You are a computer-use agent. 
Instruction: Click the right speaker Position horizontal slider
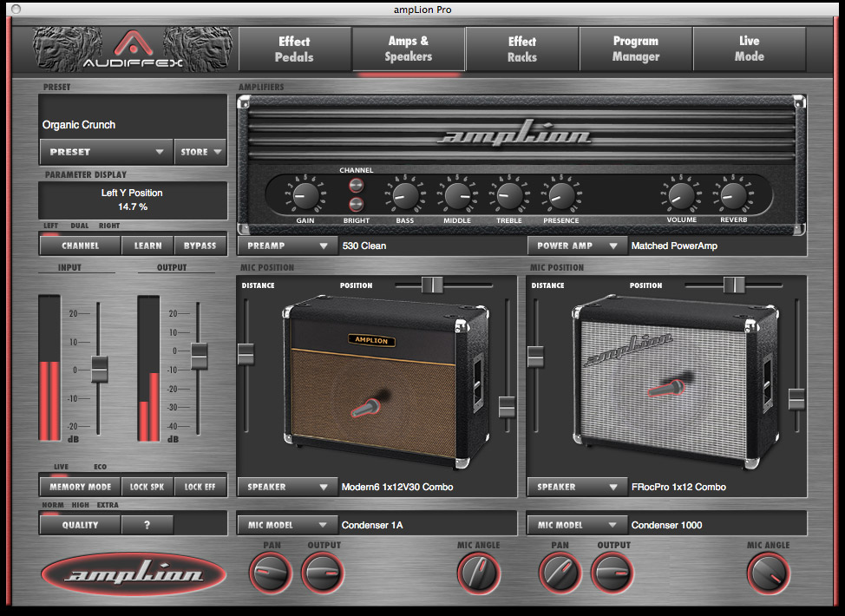(x=734, y=285)
